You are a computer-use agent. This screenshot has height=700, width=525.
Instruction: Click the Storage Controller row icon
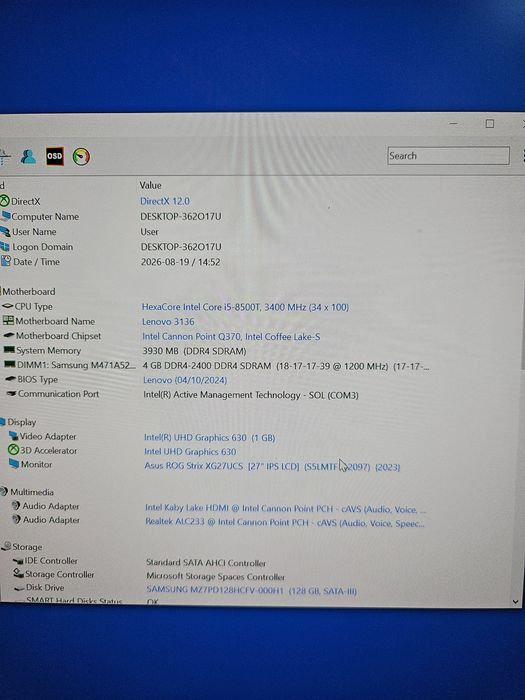pyautogui.click(x=18, y=573)
